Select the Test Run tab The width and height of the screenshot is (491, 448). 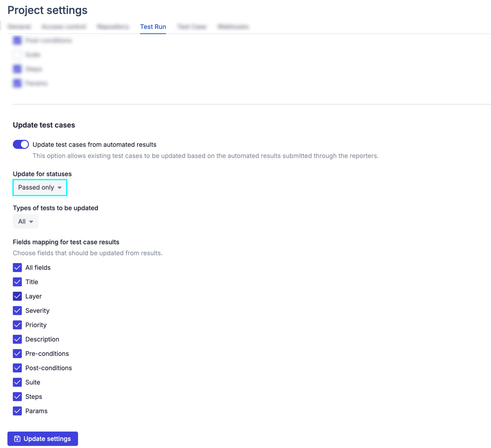tap(153, 27)
